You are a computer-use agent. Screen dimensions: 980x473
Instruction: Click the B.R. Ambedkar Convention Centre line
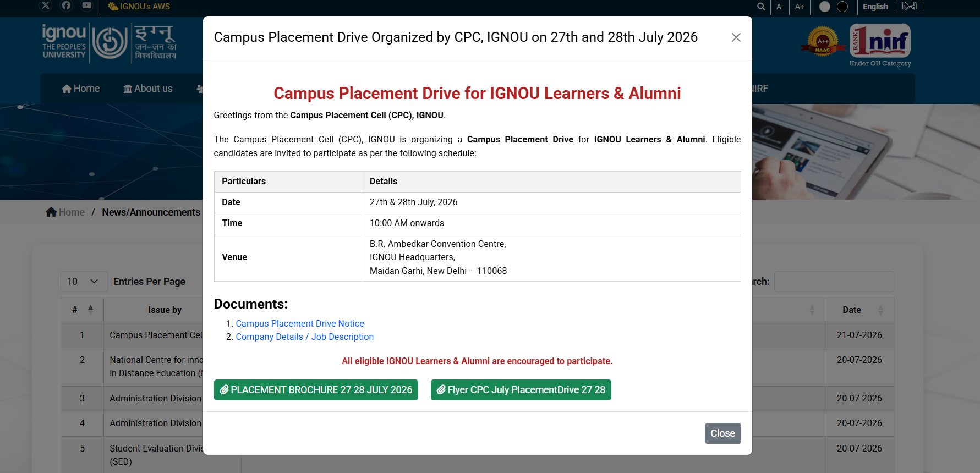(438, 244)
